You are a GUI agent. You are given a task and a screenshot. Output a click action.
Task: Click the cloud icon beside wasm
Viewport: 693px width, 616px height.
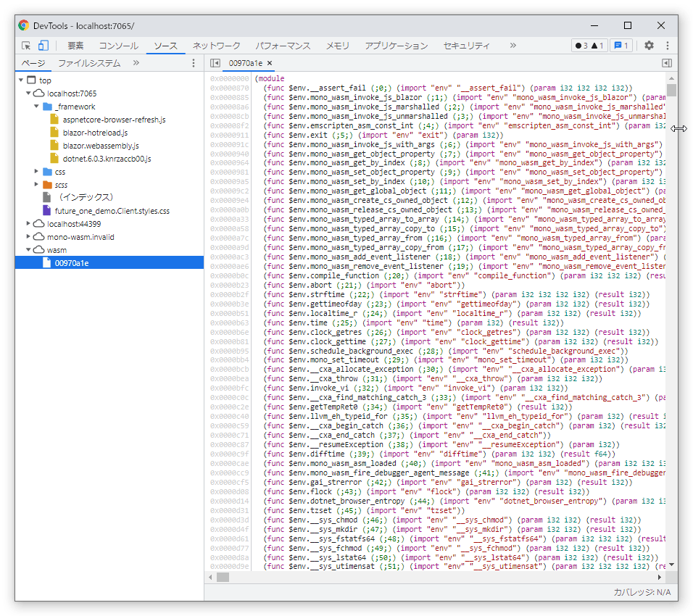click(39, 250)
